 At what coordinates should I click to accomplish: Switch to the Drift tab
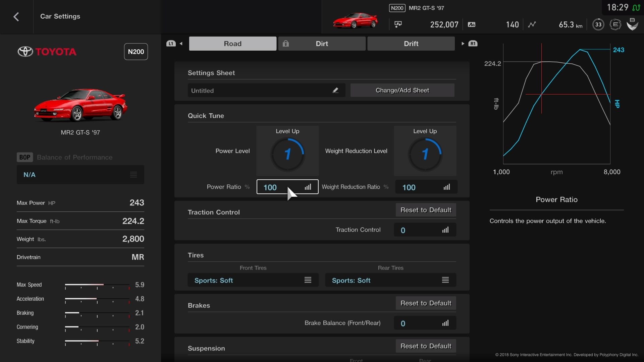[411, 44]
